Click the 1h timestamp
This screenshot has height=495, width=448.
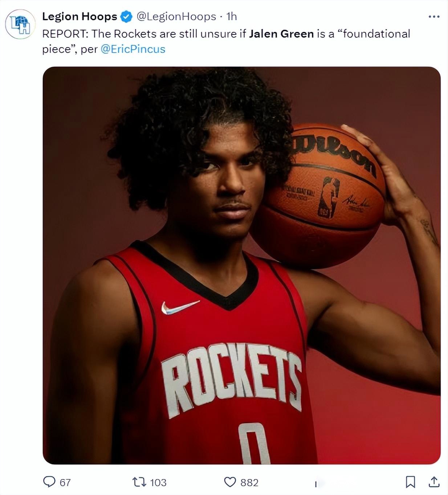click(232, 16)
